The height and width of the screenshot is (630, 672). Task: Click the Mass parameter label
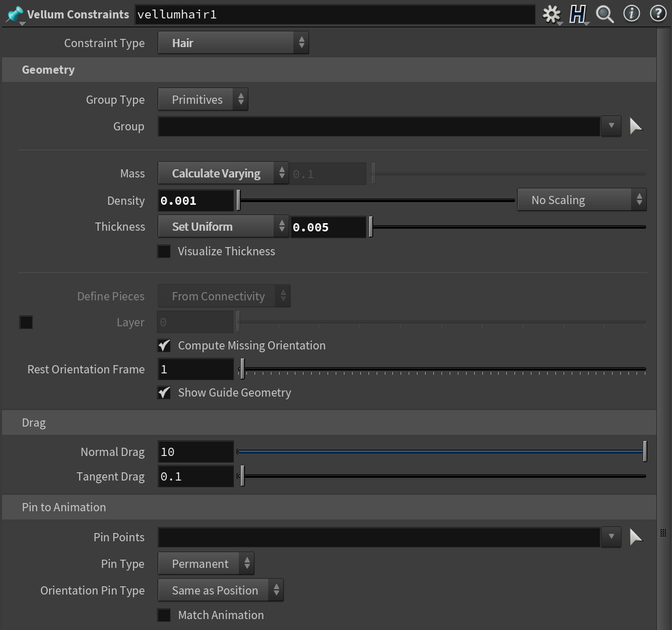click(x=132, y=173)
